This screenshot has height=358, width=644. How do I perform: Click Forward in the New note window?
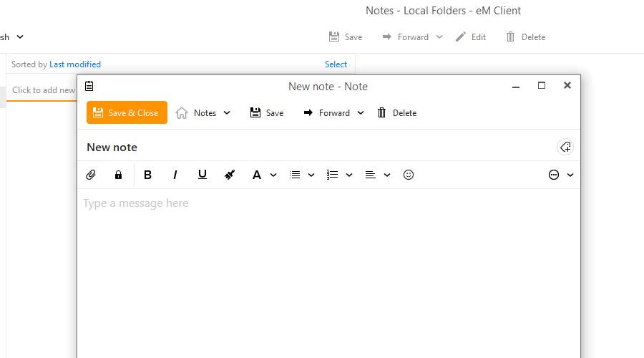pyautogui.click(x=326, y=113)
